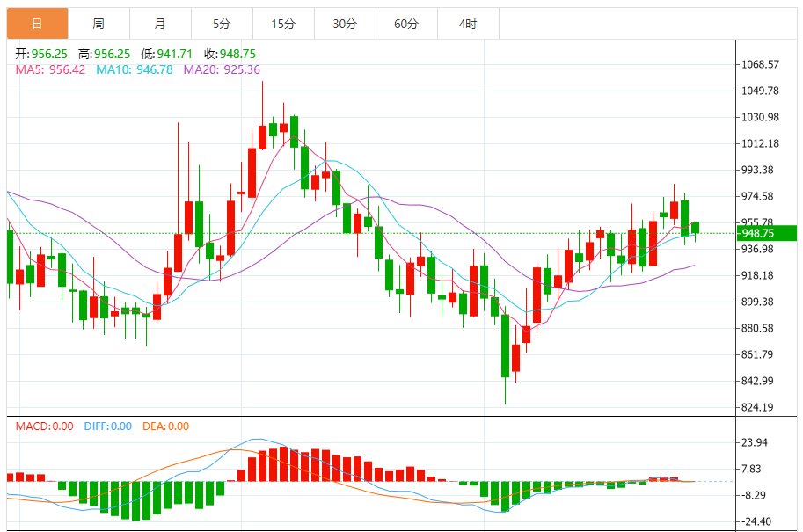This screenshot has height=532, width=803.
Task: Click the 开:956.25 open price
Action: point(41,54)
